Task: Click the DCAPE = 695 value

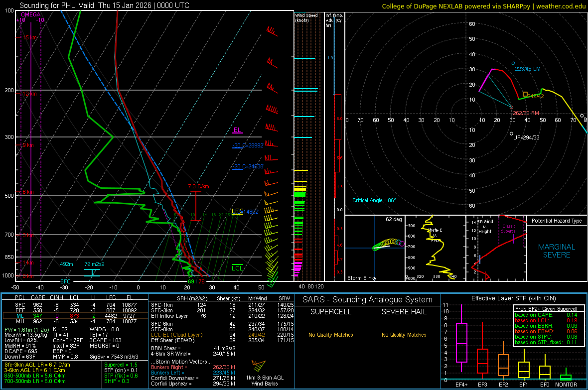Action: [x=20, y=351]
